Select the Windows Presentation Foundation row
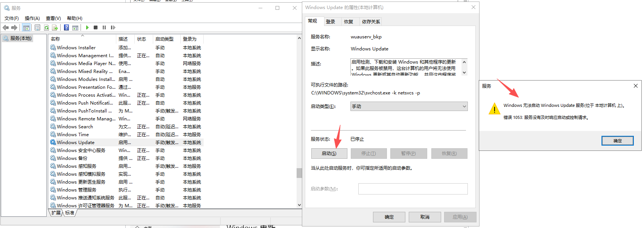 126,87
